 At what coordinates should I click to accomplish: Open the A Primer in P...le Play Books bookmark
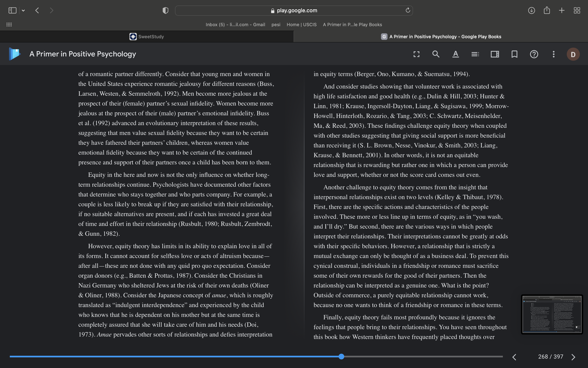pyautogui.click(x=352, y=25)
